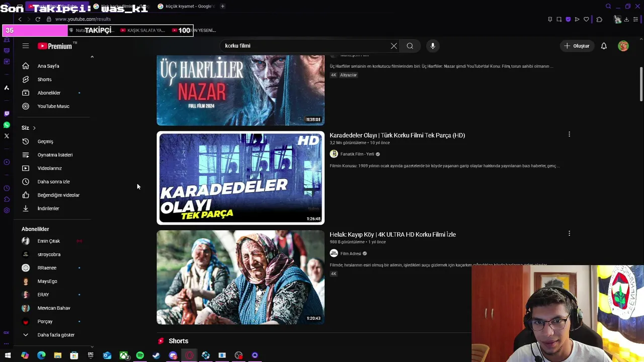
Task: Start voice search with the microphone
Action: click(433, 46)
